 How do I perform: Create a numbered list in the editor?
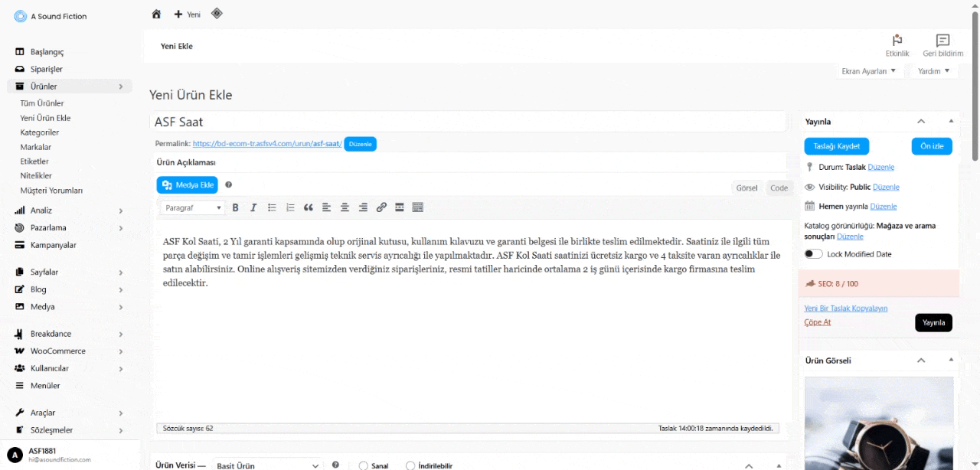pos(290,207)
